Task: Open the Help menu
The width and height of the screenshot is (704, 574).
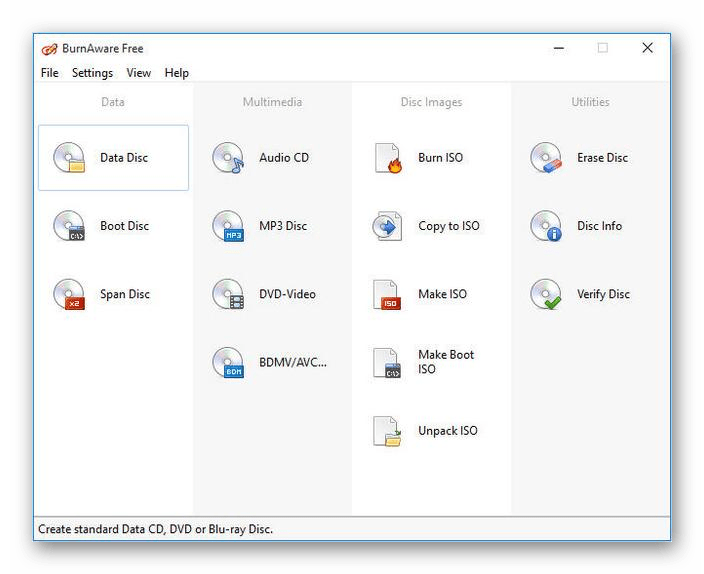Action: point(176,73)
